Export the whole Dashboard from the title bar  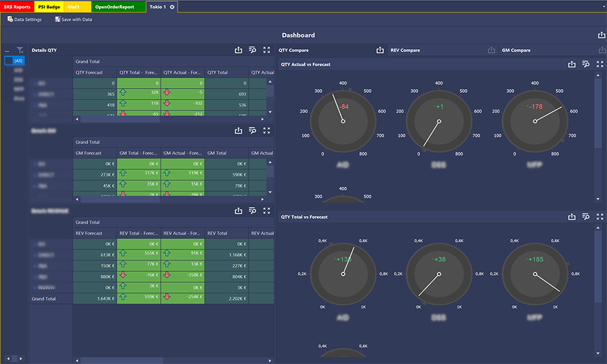point(601,35)
